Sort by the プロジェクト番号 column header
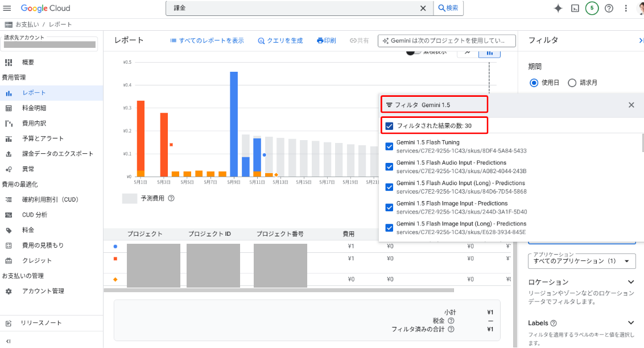The width and height of the screenshot is (644, 348). [280, 234]
